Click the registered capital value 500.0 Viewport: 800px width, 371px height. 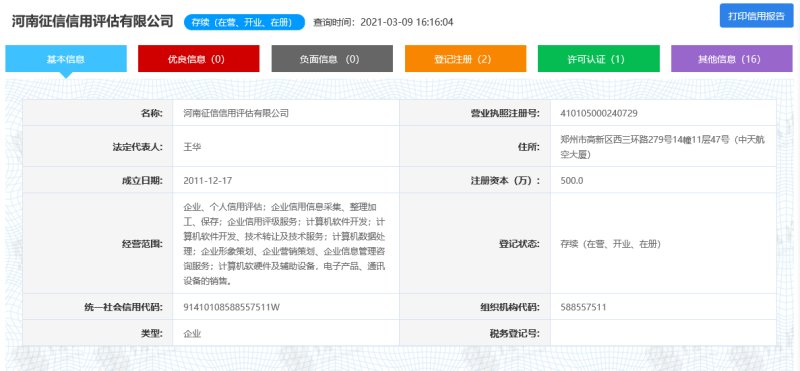571,180
